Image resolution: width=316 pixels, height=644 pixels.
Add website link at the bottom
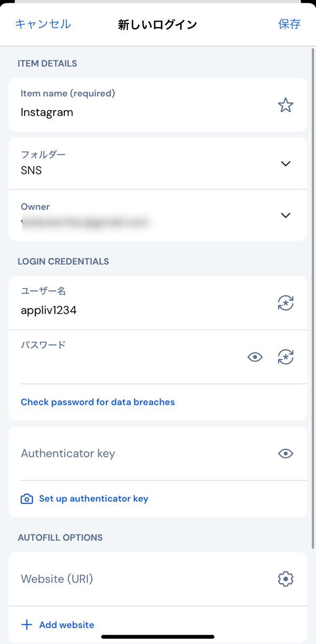pos(67,625)
